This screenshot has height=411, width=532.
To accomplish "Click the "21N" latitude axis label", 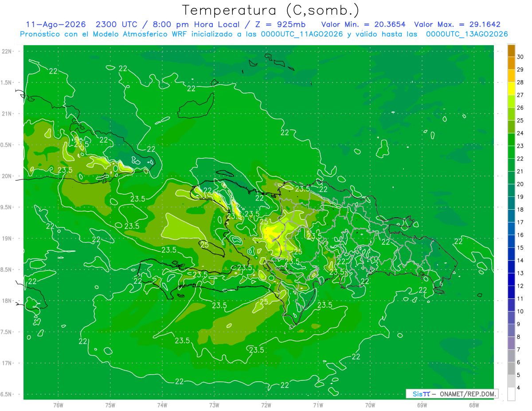I will click(x=7, y=114).
